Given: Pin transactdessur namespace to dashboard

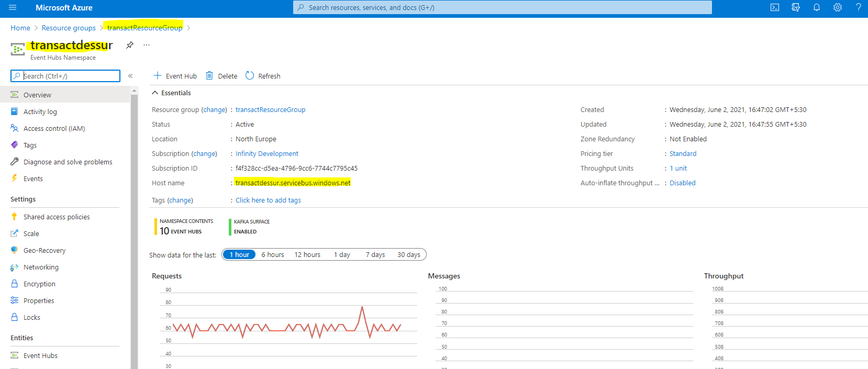Looking at the screenshot, I should pos(130,45).
